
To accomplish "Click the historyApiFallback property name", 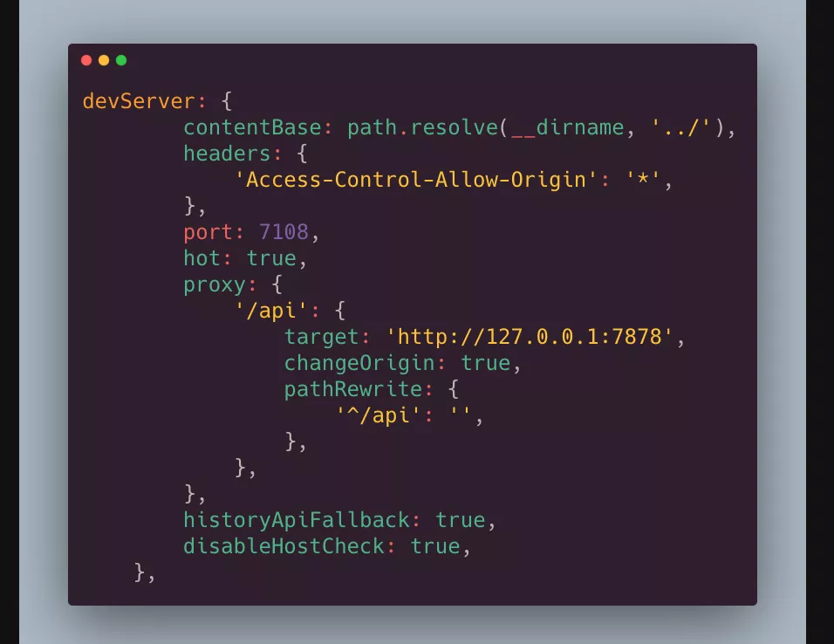I will click(x=297, y=520).
